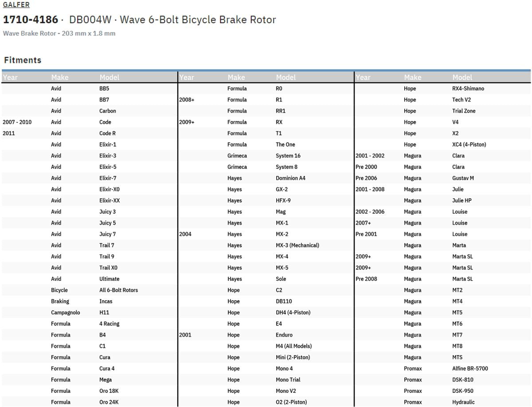Select the 'Pre 2008' year cell
Viewport: 532px width, 407px height.
(366, 279)
